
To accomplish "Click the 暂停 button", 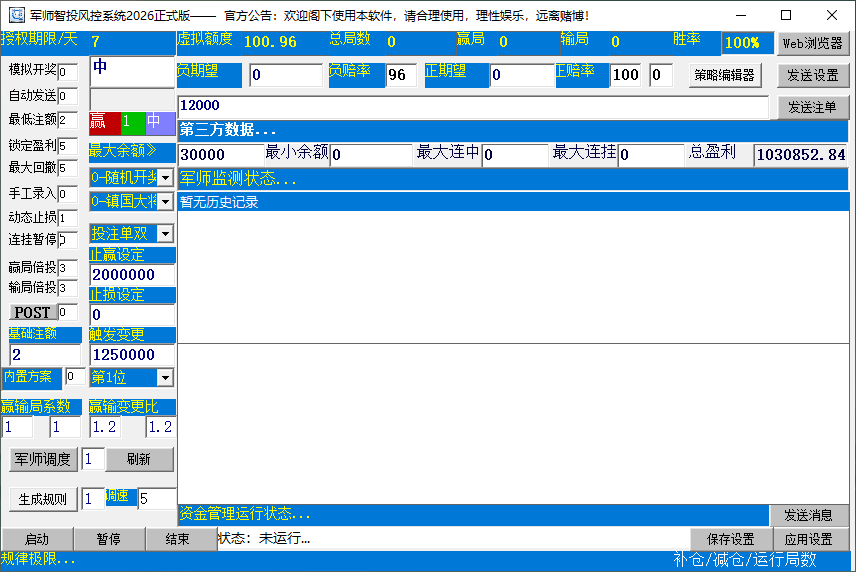I will coord(109,539).
